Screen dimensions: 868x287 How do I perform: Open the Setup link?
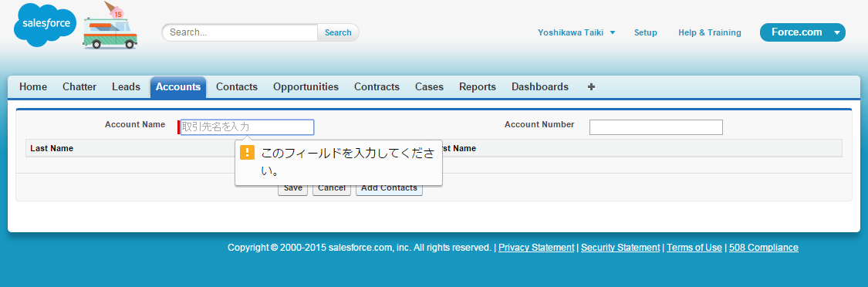click(646, 32)
